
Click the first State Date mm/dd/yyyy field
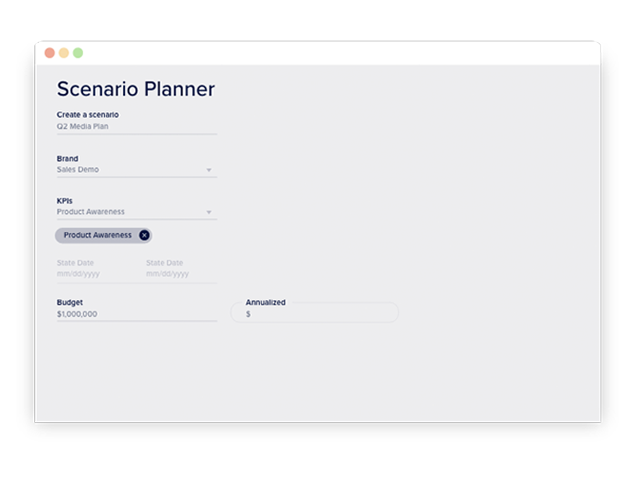click(x=79, y=273)
